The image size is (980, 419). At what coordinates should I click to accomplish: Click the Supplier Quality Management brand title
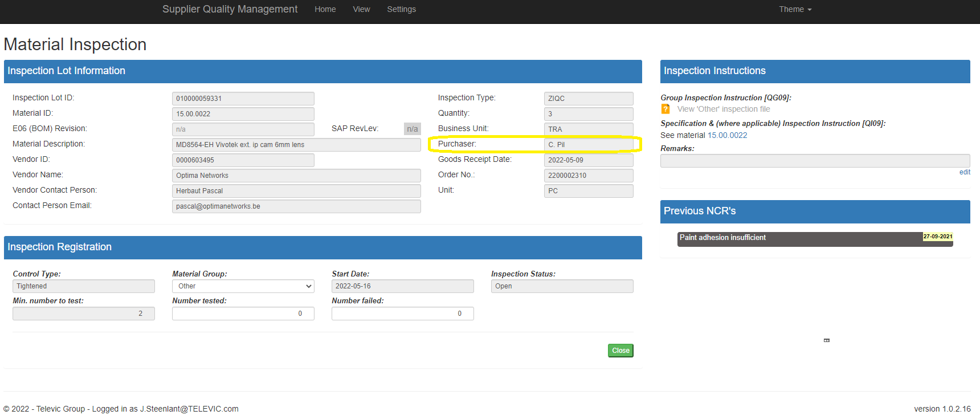click(230, 9)
